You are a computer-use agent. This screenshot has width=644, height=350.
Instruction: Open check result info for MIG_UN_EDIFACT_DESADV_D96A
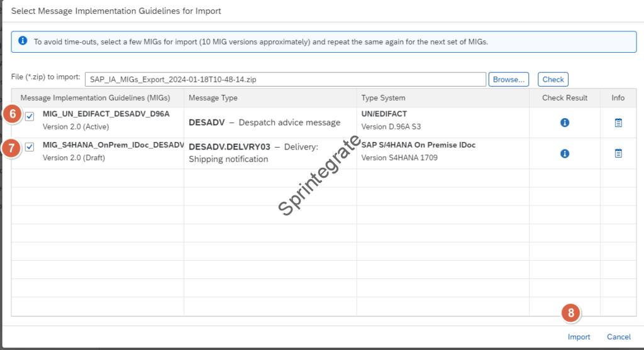point(565,123)
